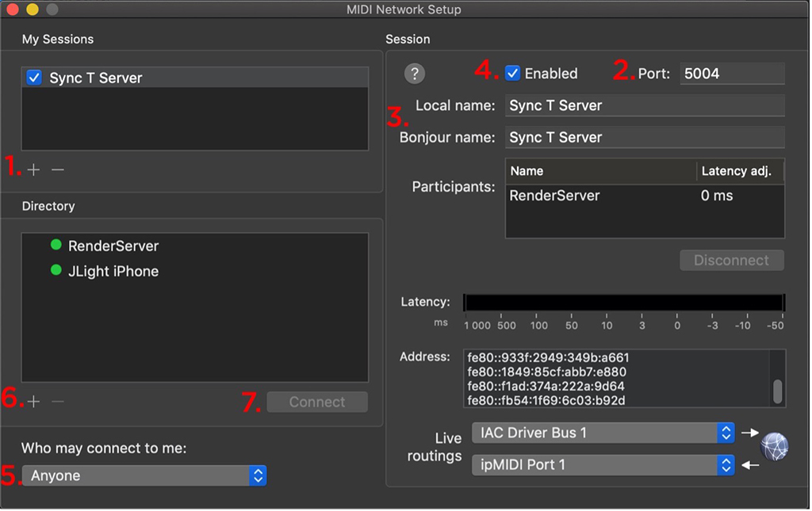Uncheck the Enabled checkbox
The height and width of the screenshot is (511, 812).
pyautogui.click(x=513, y=74)
